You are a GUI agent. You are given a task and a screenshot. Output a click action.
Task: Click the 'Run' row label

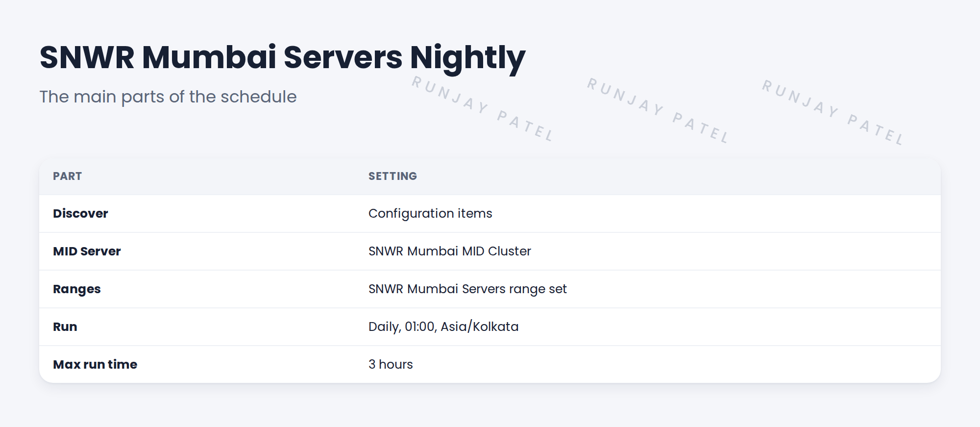[x=65, y=327]
